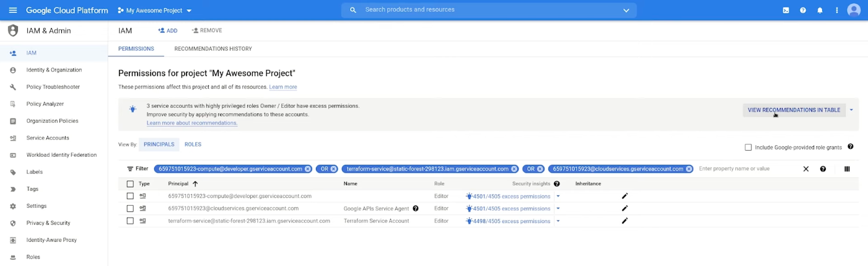This screenshot has height=266, width=868.
Task: Open the Learn more link under title
Action: click(x=283, y=87)
